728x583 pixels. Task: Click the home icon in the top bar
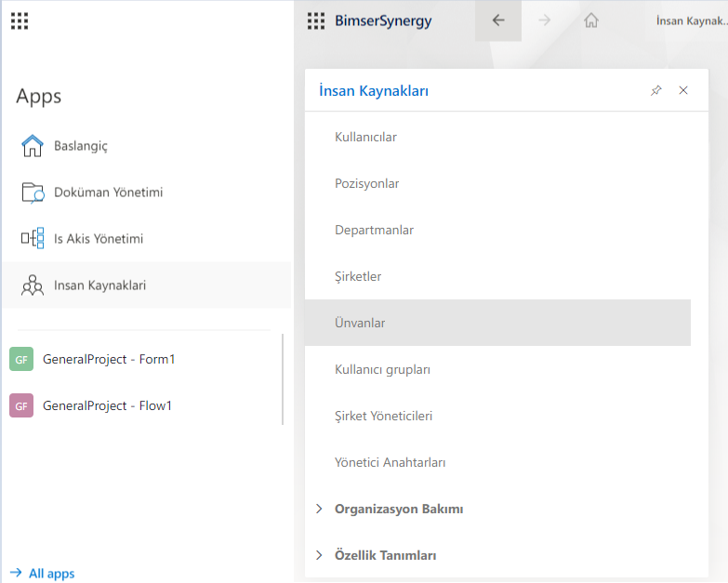pyautogui.click(x=590, y=20)
